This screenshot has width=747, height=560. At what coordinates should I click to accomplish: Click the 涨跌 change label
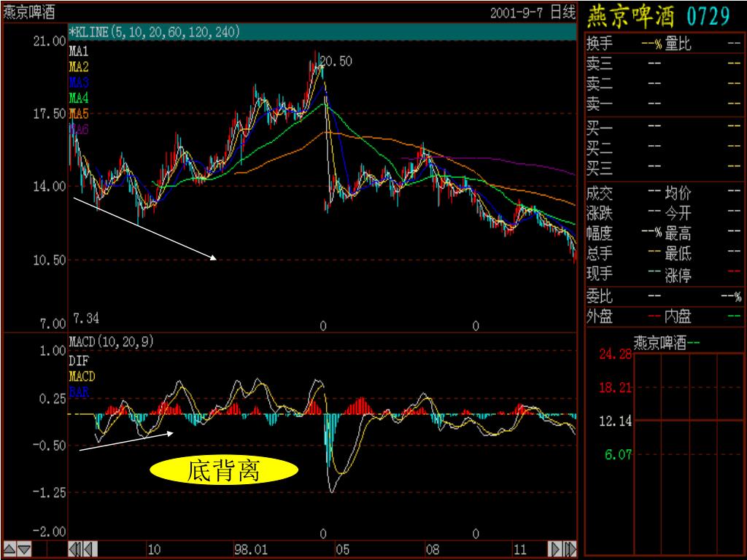coord(600,212)
